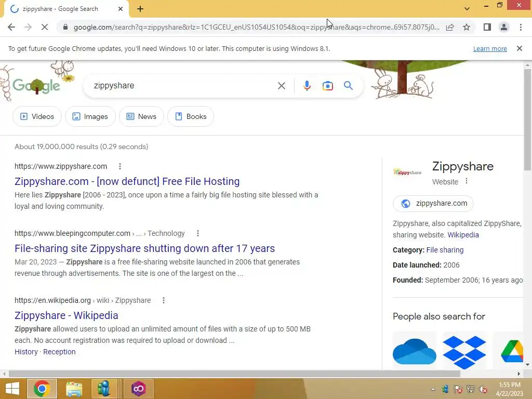Visit zippyshare.com from the knowledge panel button
Screen dimensions: 532x399
point(433,204)
